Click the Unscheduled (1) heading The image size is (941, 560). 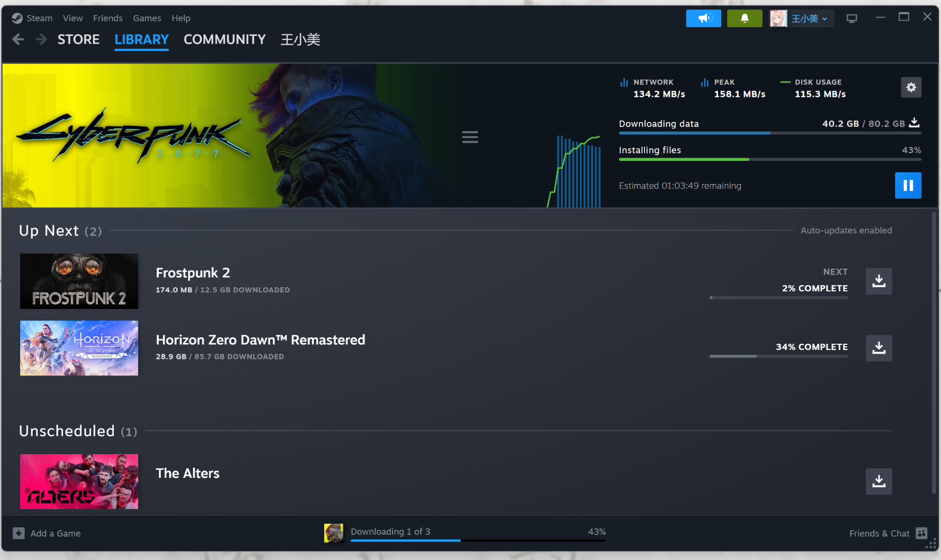point(78,431)
